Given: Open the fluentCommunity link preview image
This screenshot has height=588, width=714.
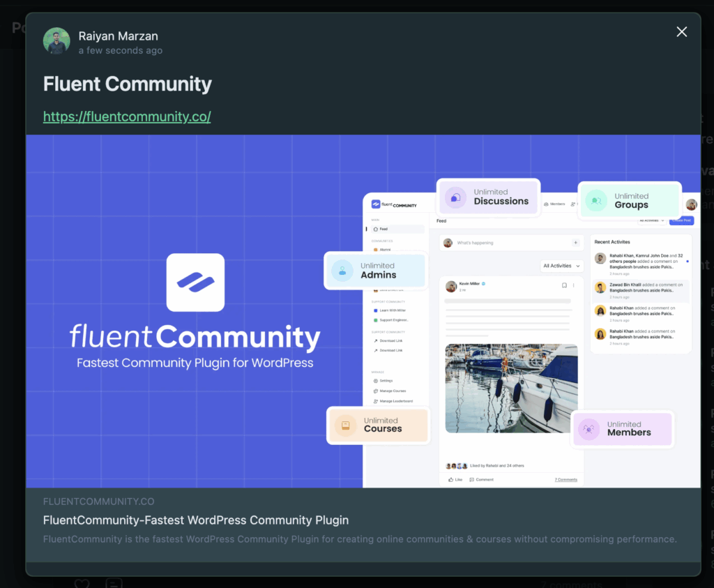Looking at the screenshot, I should 363,311.
